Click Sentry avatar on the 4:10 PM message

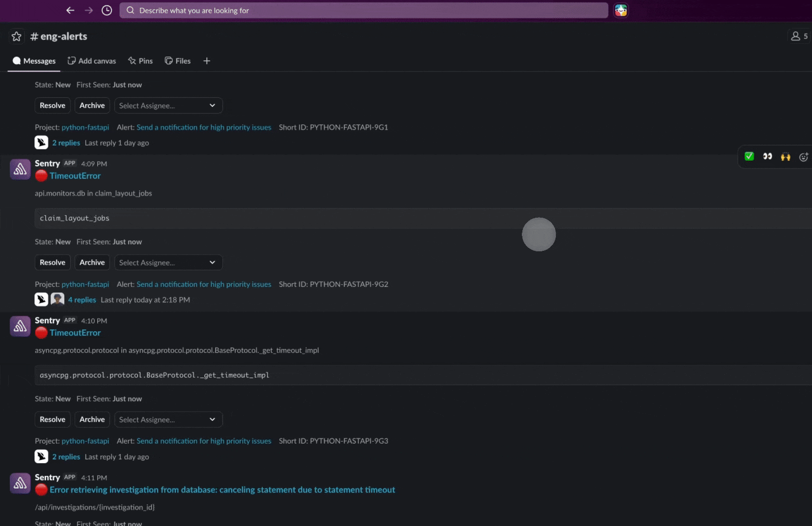coord(20,326)
